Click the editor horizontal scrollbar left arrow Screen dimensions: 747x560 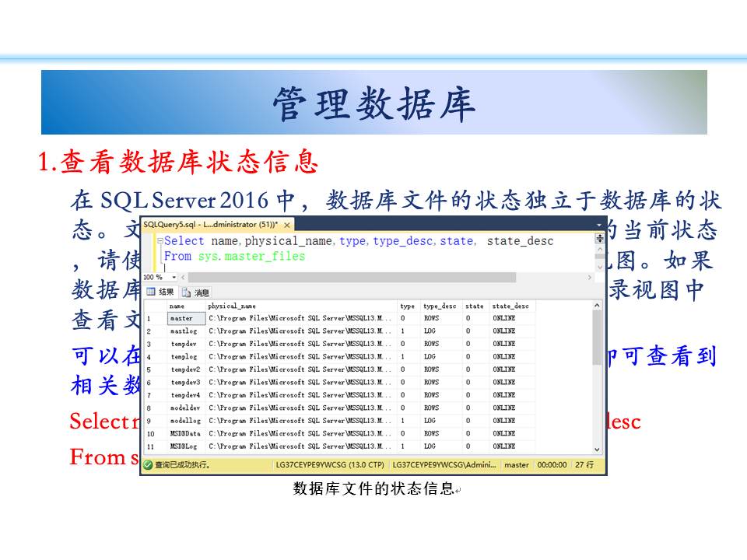pyautogui.click(x=183, y=277)
